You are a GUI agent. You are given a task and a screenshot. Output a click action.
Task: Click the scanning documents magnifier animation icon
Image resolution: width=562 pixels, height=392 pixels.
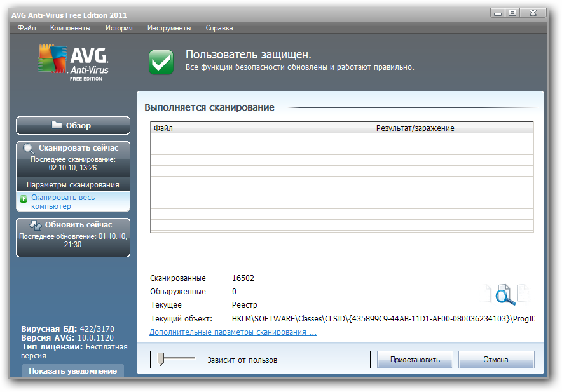tap(507, 294)
